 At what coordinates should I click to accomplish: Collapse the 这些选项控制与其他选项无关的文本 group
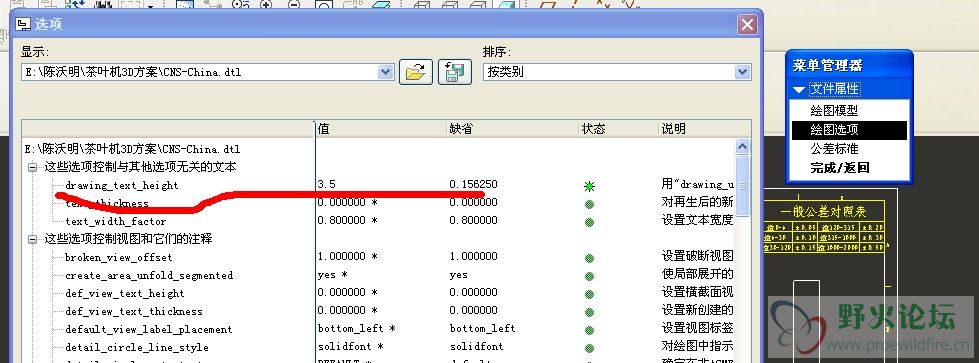pos(32,167)
